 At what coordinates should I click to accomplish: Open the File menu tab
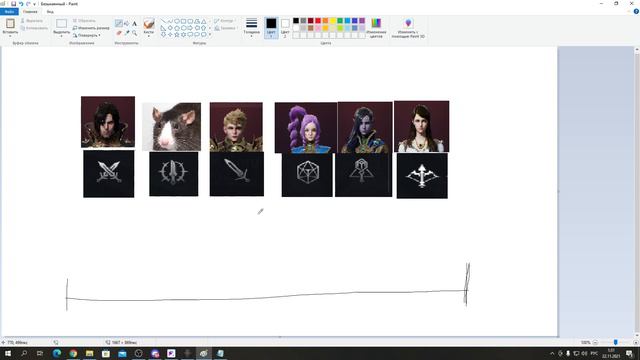(9, 11)
